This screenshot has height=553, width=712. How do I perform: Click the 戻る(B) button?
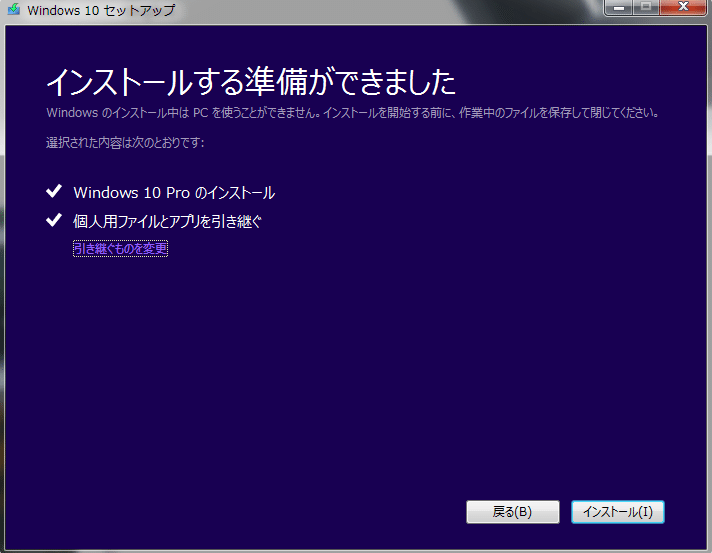pyautogui.click(x=513, y=512)
